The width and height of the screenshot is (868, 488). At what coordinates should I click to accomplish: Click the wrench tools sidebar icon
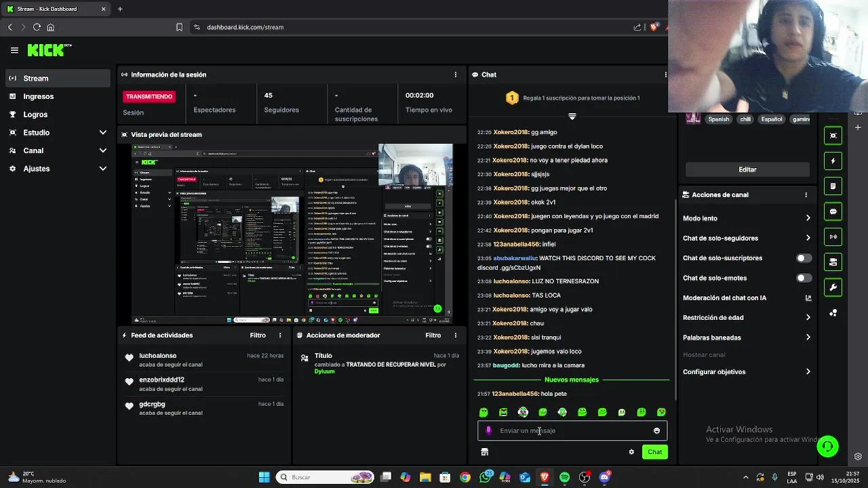[833, 287]
